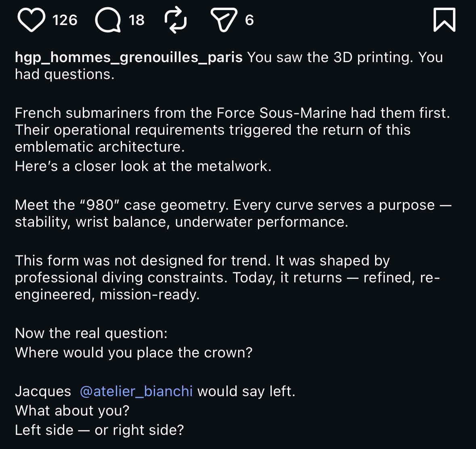Open the 18 comments count

click(136, 20)
